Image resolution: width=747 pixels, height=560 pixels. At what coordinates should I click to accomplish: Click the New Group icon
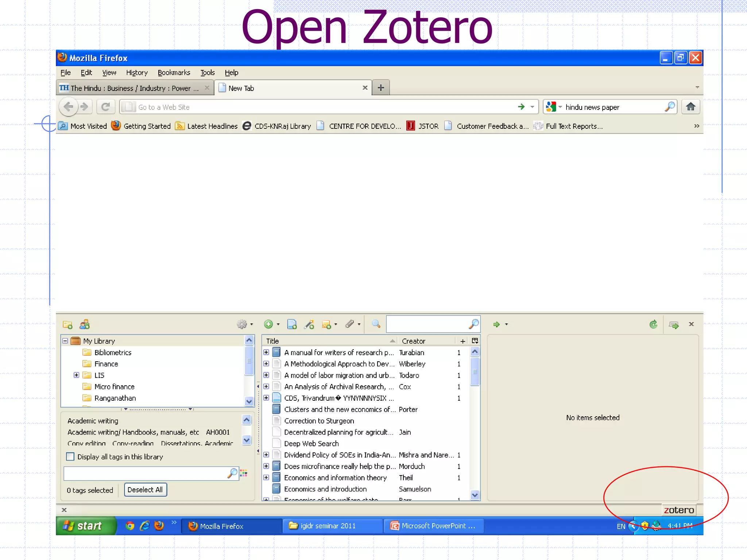pos(85,324)
